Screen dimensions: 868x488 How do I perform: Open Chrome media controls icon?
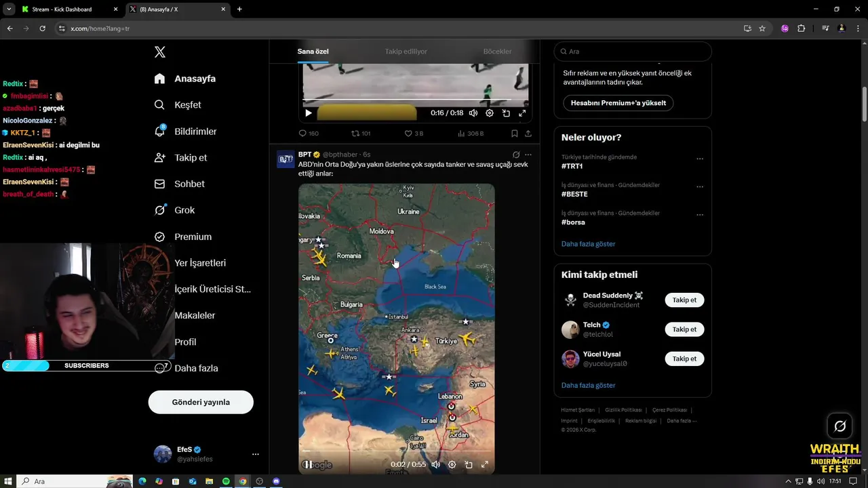point(825,28)
